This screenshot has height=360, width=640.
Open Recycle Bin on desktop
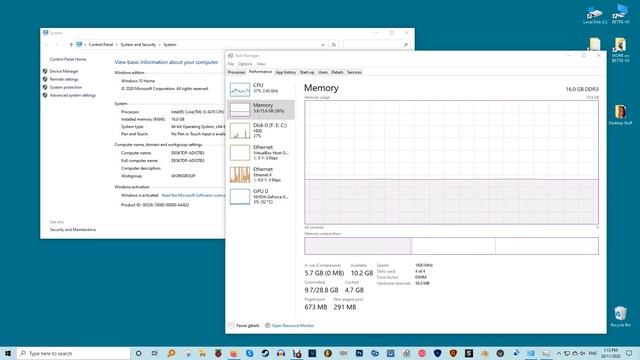tap(620, 316)
